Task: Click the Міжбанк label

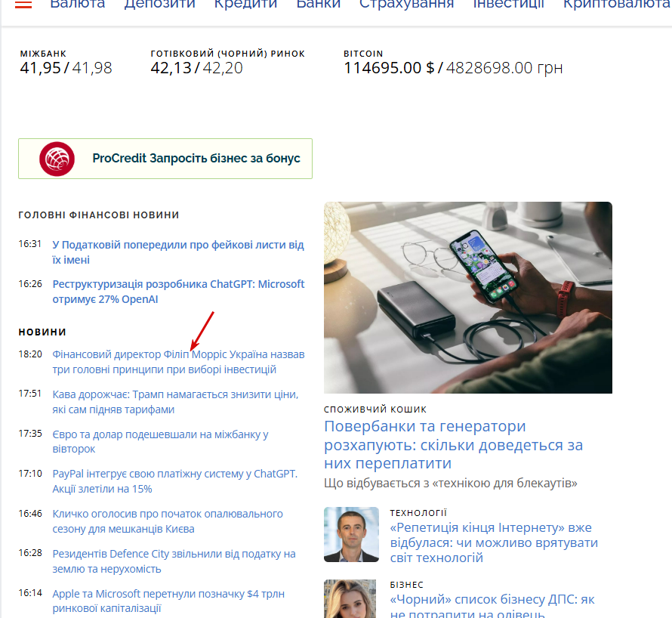Action: pyautogui.click(x=43, y=54)
